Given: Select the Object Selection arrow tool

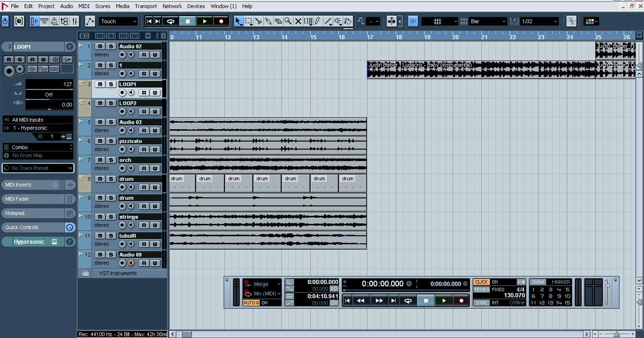Looking at the screenshot, I should 239,21.
